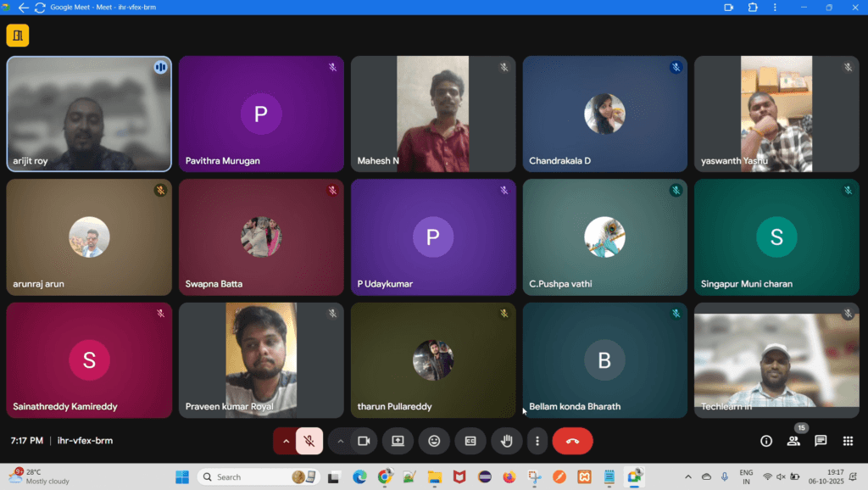
Task: Click the yellow building icon at top left
Action: (18, 36)
